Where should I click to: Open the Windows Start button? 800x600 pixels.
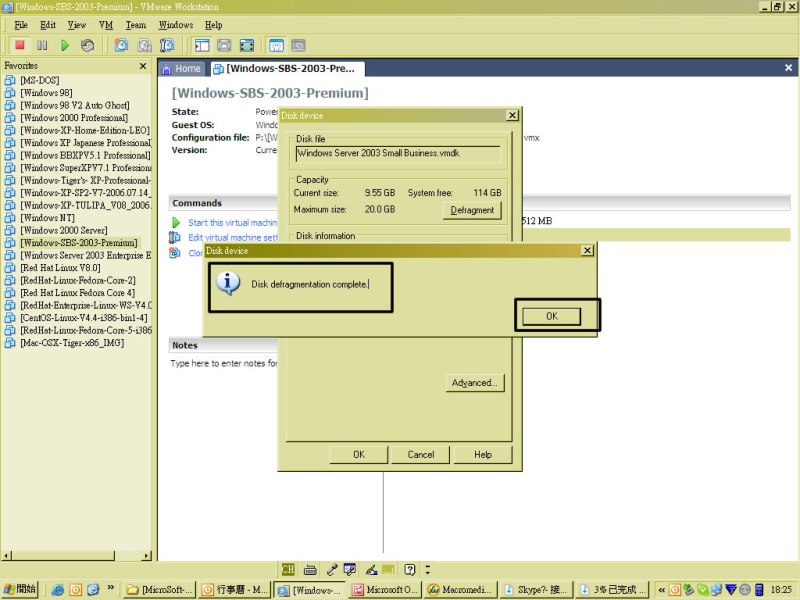tap(20, 589)
